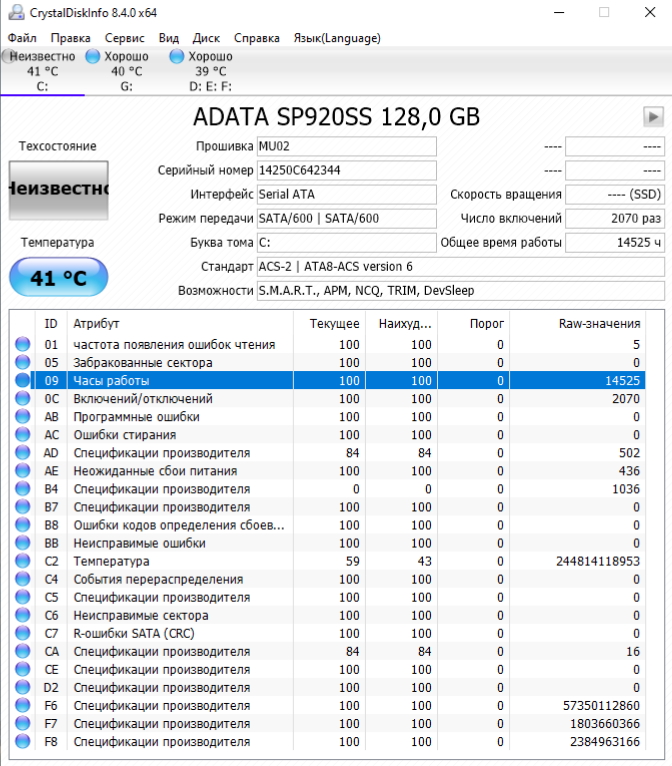Click status icon of row CA
The width and height of the screenshot is (672, 766).
(x=22, y=652)
